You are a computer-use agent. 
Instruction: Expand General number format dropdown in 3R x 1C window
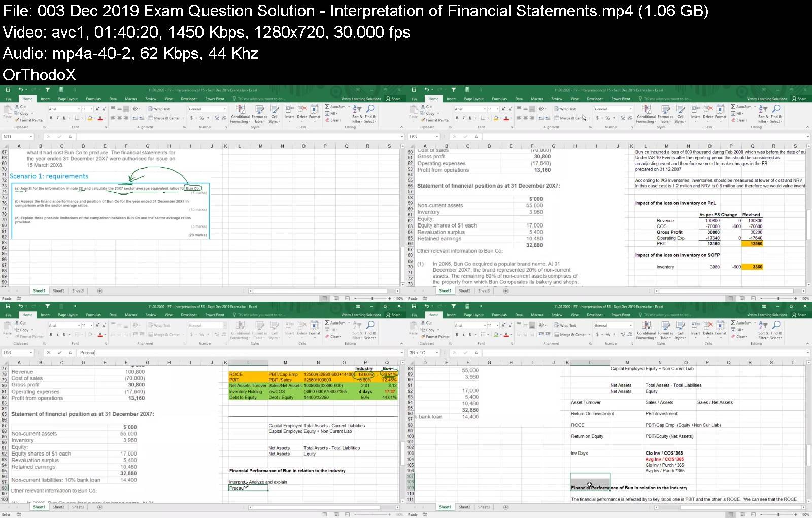[630, 326]
